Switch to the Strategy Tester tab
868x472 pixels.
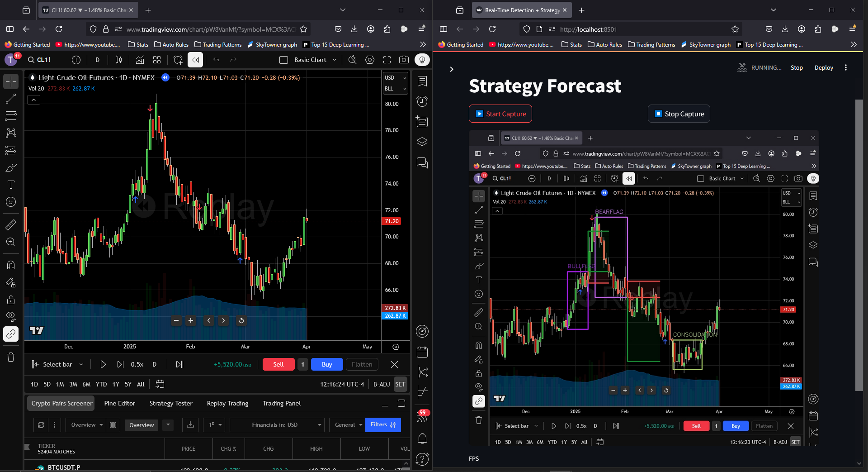pyautogui.click(x=171, y=403)
